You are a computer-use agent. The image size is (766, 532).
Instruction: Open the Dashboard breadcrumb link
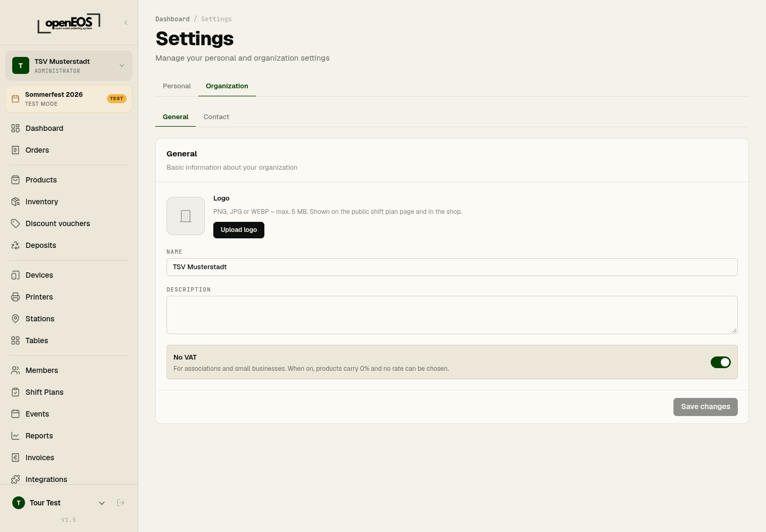click(x=172, y=19)
